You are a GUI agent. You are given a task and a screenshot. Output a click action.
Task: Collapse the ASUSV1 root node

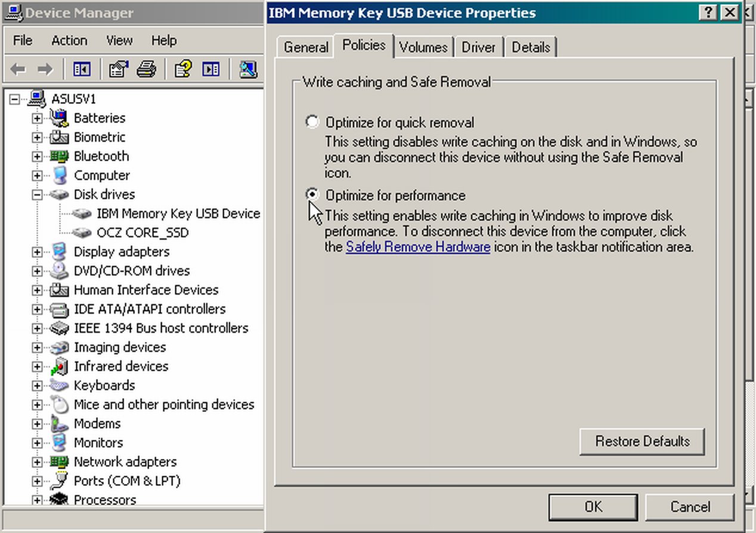14,99
